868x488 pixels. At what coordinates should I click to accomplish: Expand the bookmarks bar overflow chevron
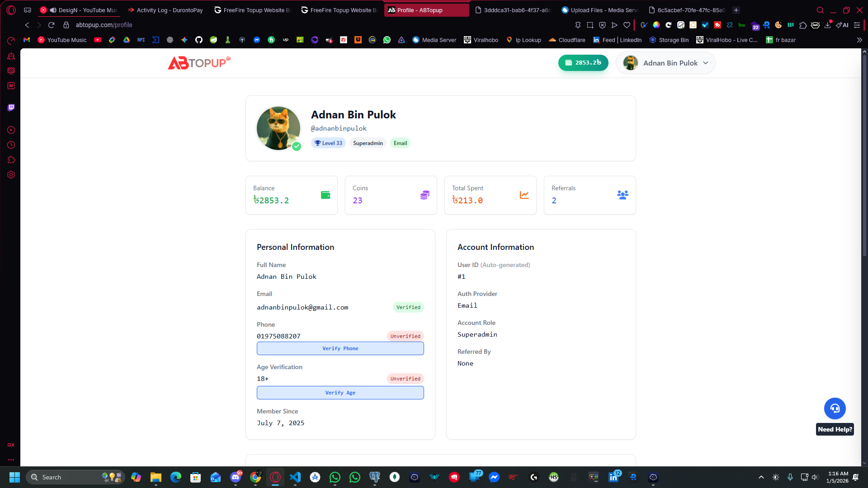coord(859,40)
